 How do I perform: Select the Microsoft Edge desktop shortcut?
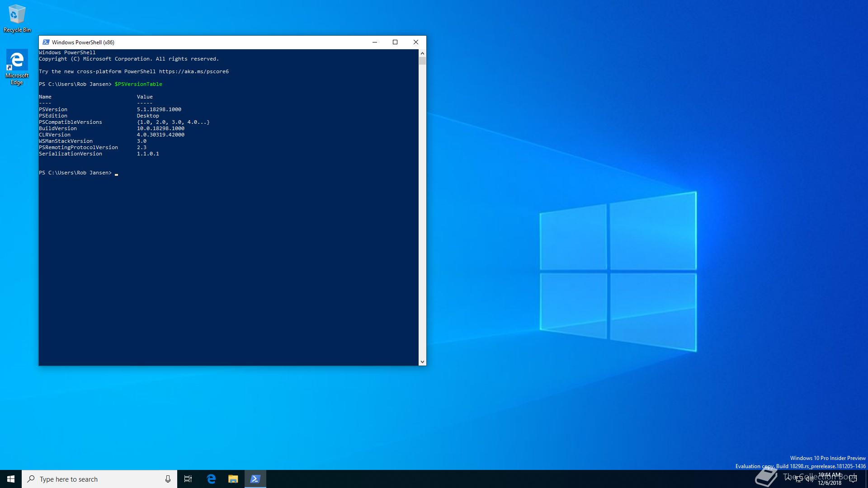click(x=17, y=67)
